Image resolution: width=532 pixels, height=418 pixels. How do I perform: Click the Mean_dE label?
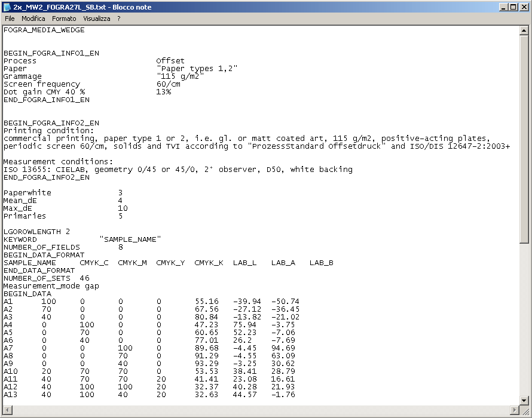[20, 201]
